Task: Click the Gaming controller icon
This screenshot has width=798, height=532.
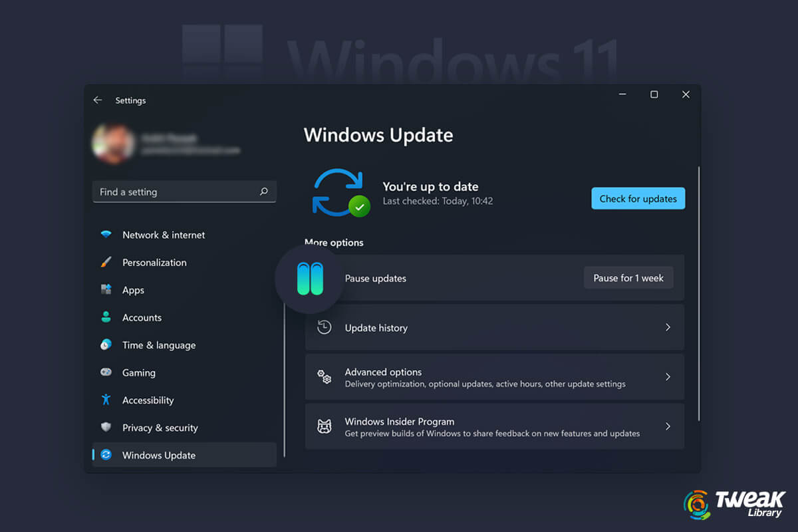Action: coord(106,372)
